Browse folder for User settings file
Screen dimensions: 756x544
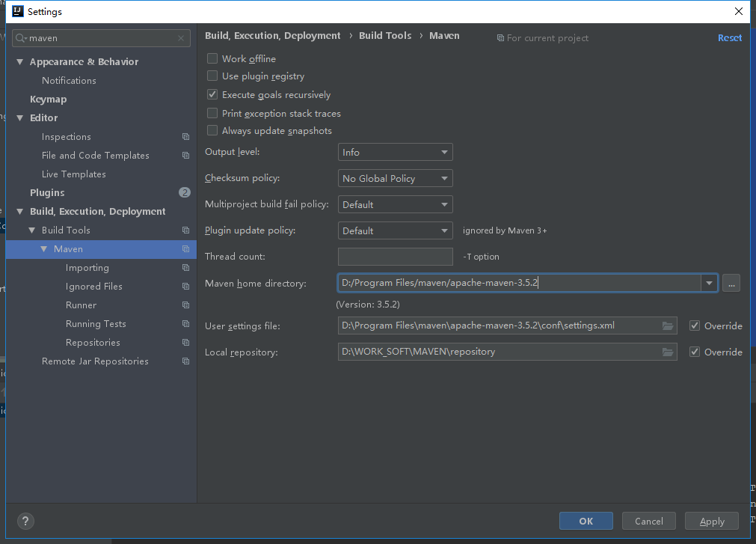click(668, 326)
